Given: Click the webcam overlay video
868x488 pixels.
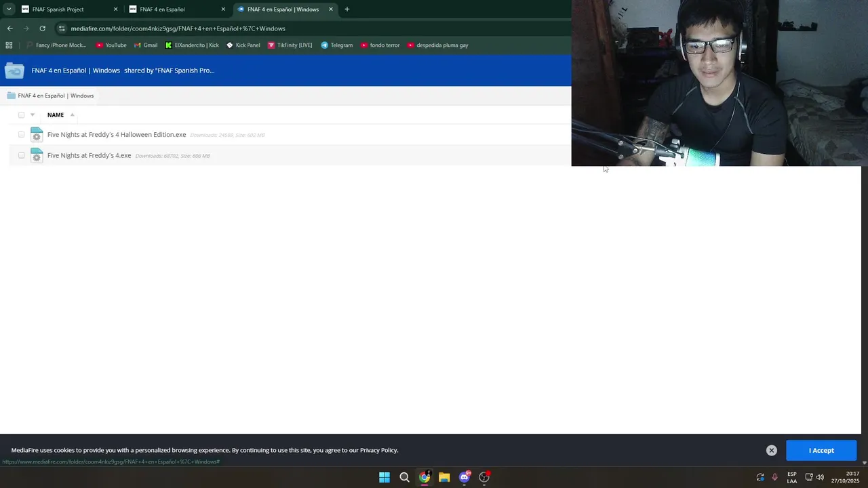Looking at the screenshot, I should click(x=719, y=83).
